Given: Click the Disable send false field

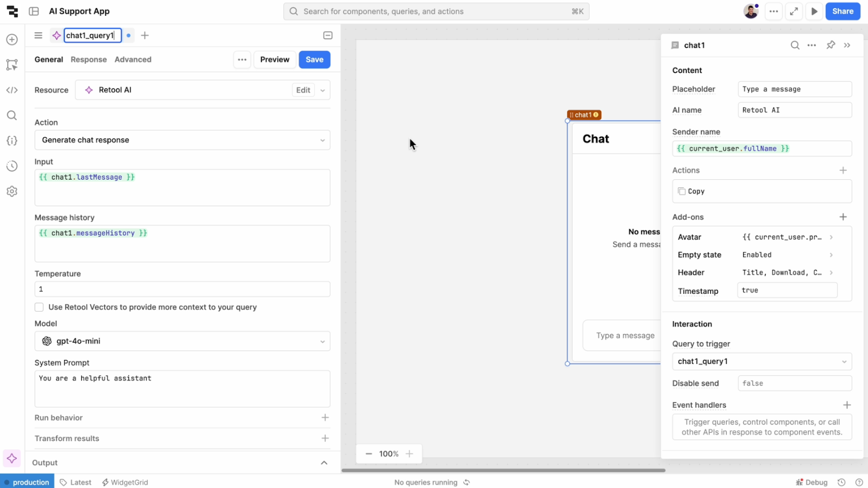Looking at the screenshot, I should click(795, 383).
